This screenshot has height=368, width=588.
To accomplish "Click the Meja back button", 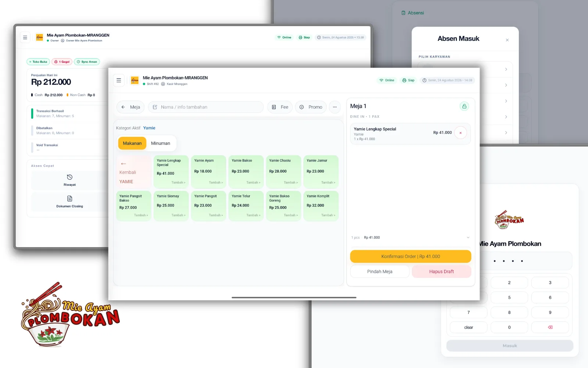I will pos(131,107).
